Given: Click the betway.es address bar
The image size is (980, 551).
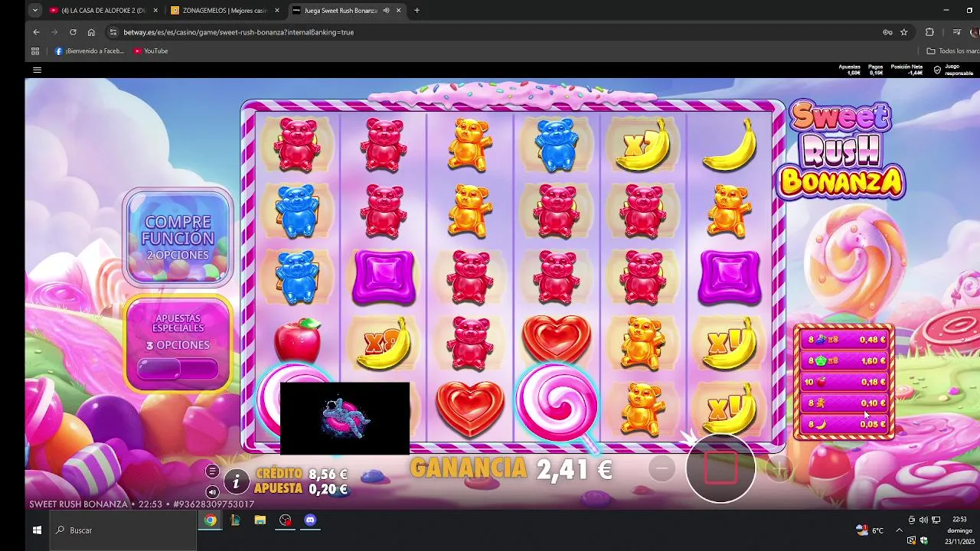Looking at the screenshot, I should pyautogui.click(x=490, y=32).
